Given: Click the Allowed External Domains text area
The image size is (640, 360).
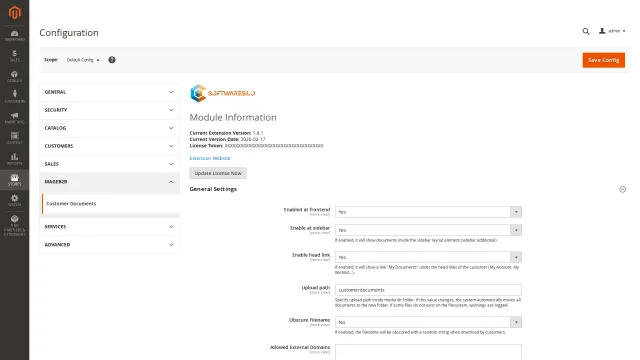Looking at the screenshot, I should coord(428,352).
